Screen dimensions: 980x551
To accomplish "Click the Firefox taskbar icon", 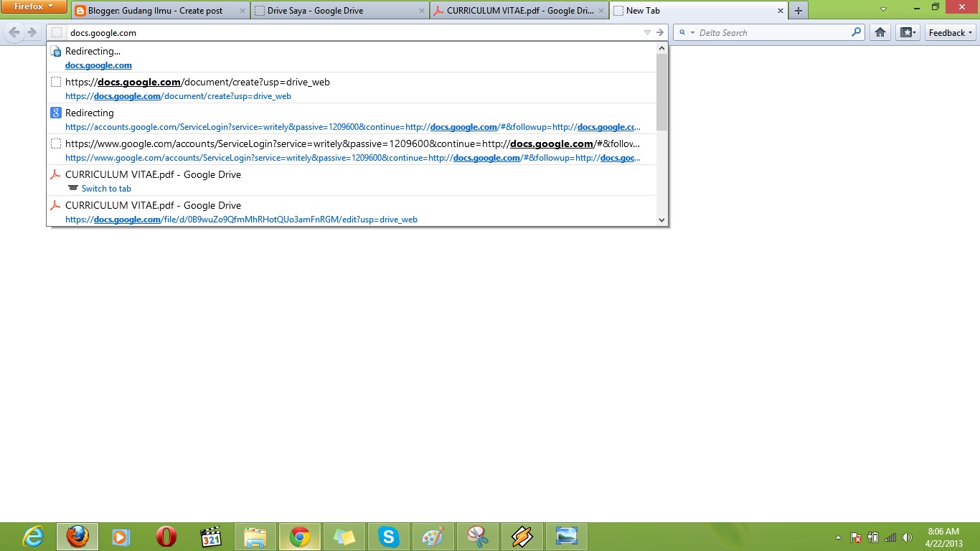I will [77, 537].
